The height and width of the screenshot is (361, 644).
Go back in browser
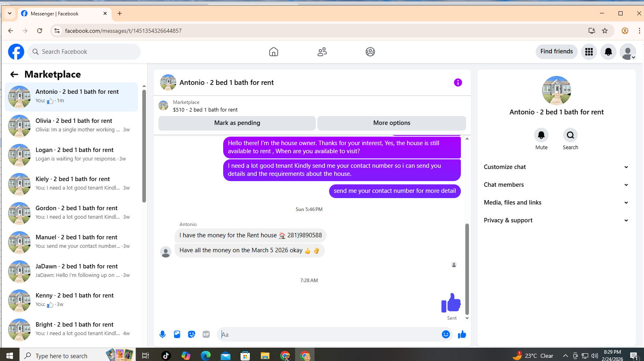pos(11,31)
